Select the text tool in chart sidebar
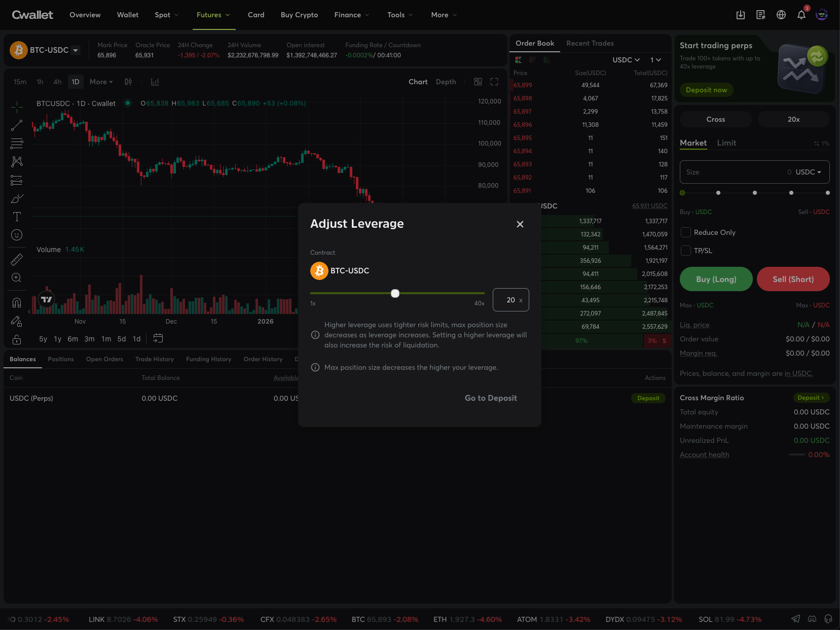Screen dimensions: 840x630 click(17, 217)
